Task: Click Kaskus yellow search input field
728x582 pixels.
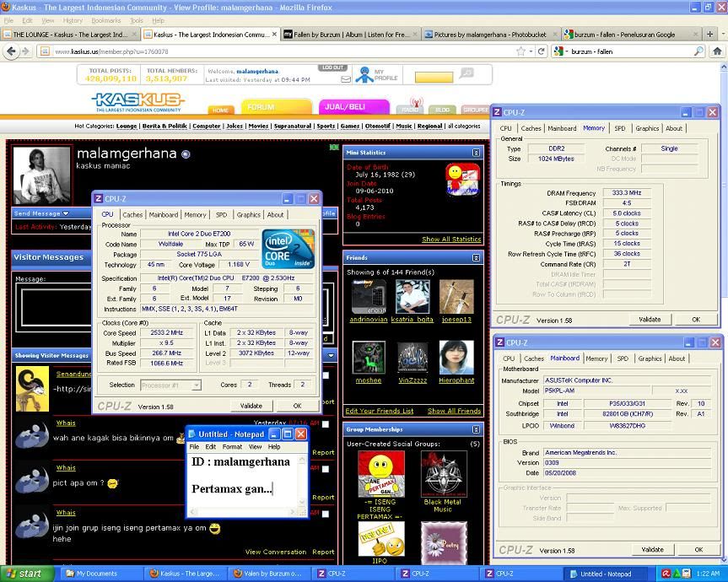Action: click(434, 77)
